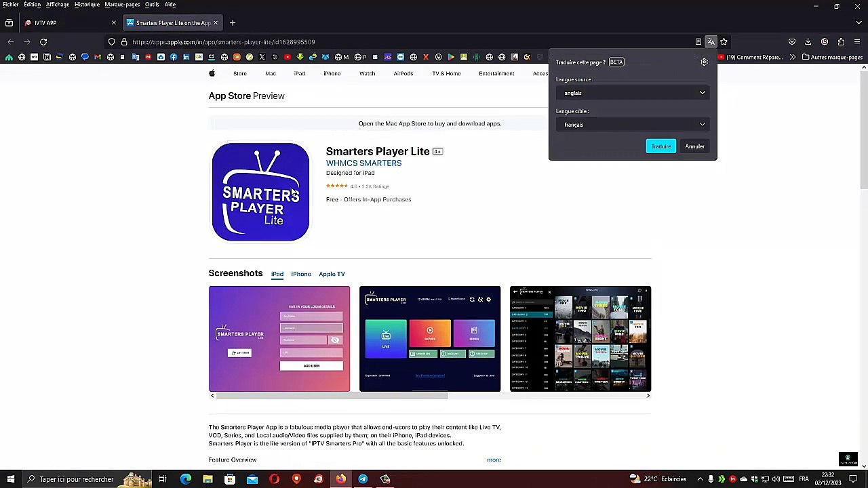The height and width of the screenshot is (488, 868).
Task: Open the green home bookmark icon
Action: click(x=9, y=58)
